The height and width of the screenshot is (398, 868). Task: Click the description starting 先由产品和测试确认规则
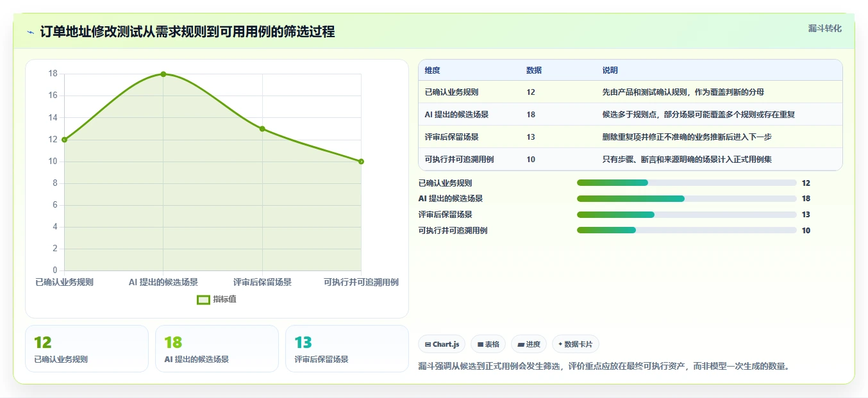pyautogui.click(x=683, y=92)
